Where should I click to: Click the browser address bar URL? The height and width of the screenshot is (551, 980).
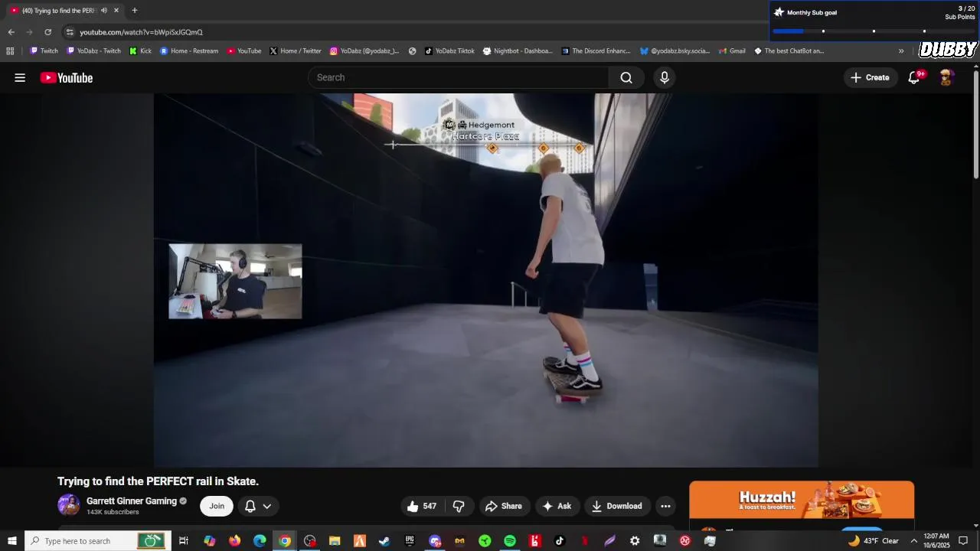tap(142, 32)
